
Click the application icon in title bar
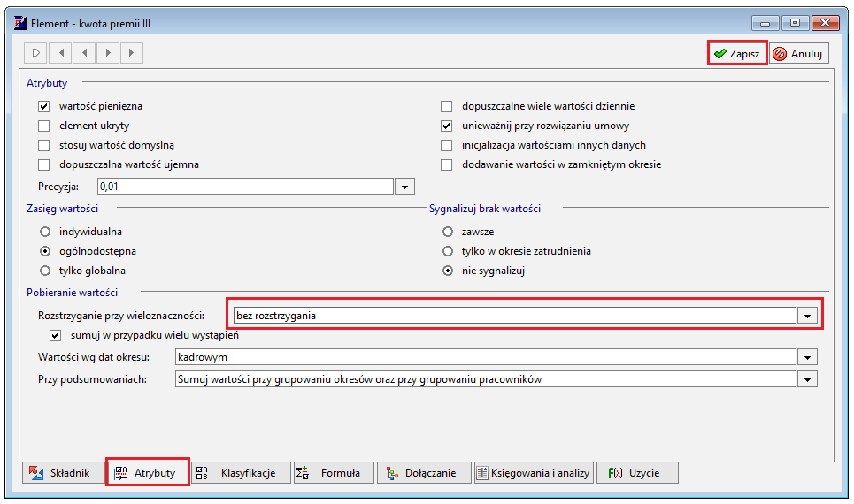20,23
